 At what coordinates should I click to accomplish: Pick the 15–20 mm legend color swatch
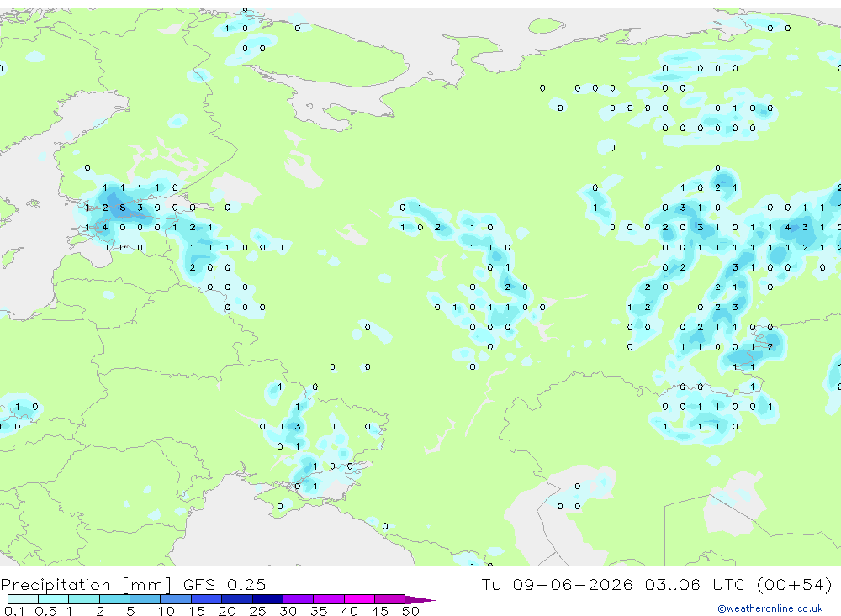(207, 599)
